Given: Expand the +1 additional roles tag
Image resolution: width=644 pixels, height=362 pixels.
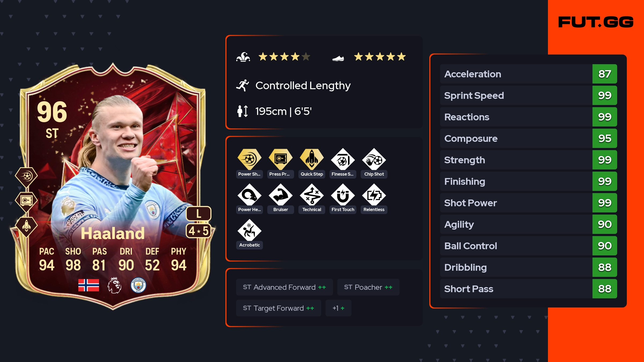Looking at the screenshot, I should click(x=338, y=308).
